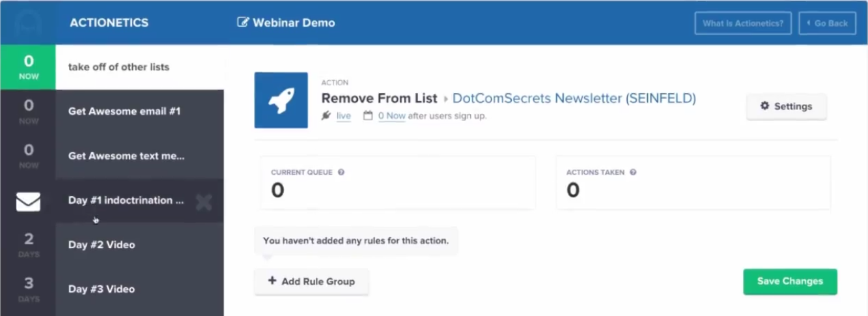Click the 0 NOW tile beside Get Awesome email #1
This screenshot has width=868, height=316.
tap(28, 111)
